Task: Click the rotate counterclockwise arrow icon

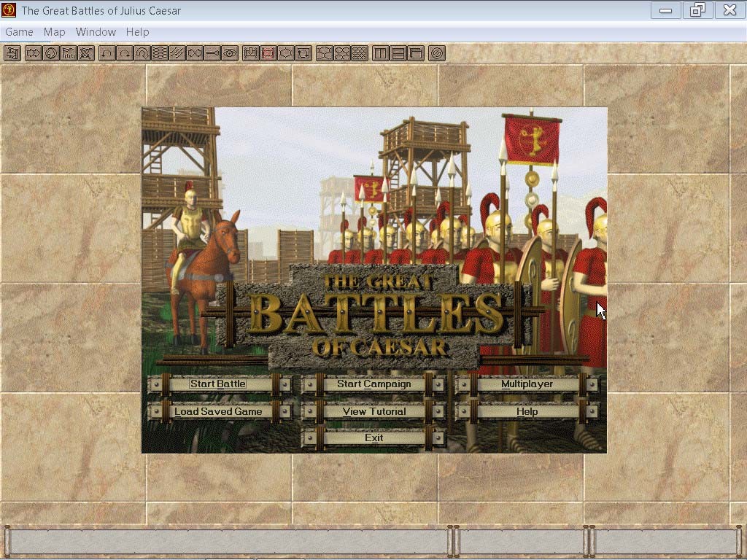Action: click(x=107, y=52)
